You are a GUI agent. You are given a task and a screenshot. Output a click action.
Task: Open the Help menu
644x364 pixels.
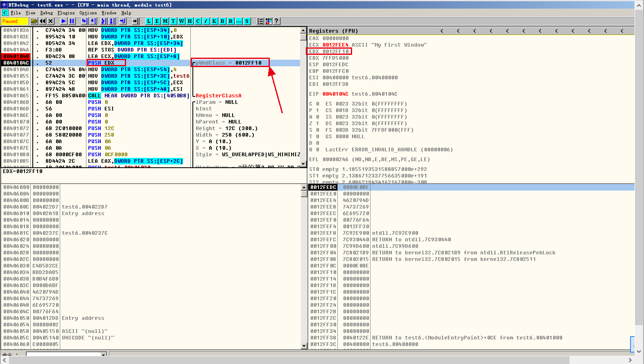(x=126, y=13)
